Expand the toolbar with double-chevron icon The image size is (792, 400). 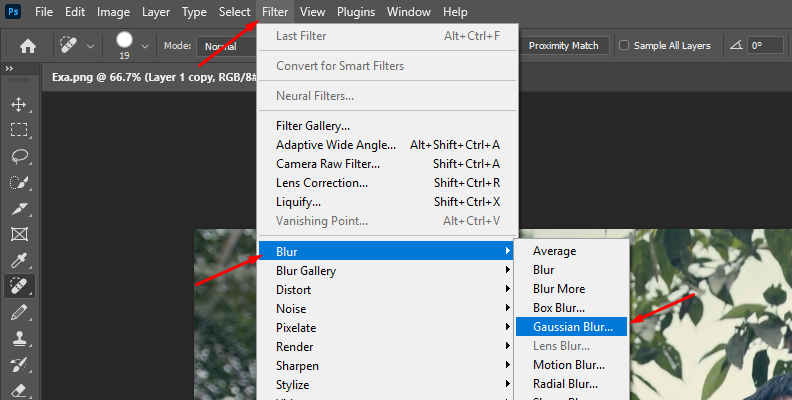[9, 68]
